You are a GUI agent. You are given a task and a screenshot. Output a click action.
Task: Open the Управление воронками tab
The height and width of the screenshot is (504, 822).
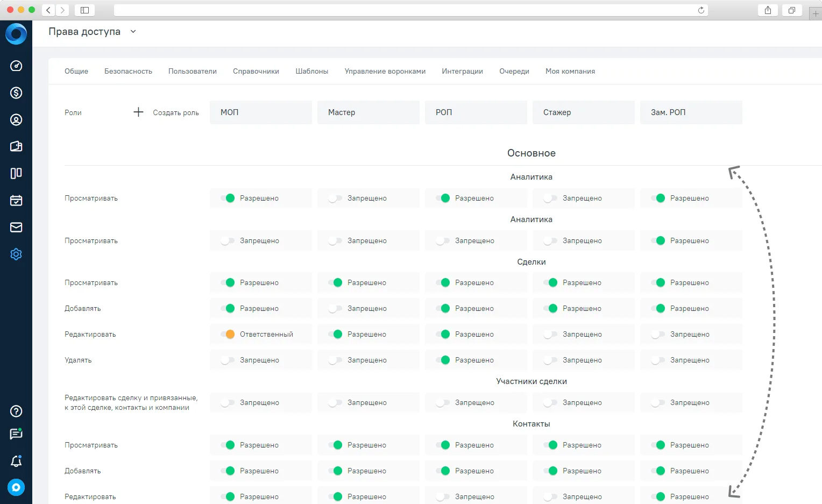385,71
